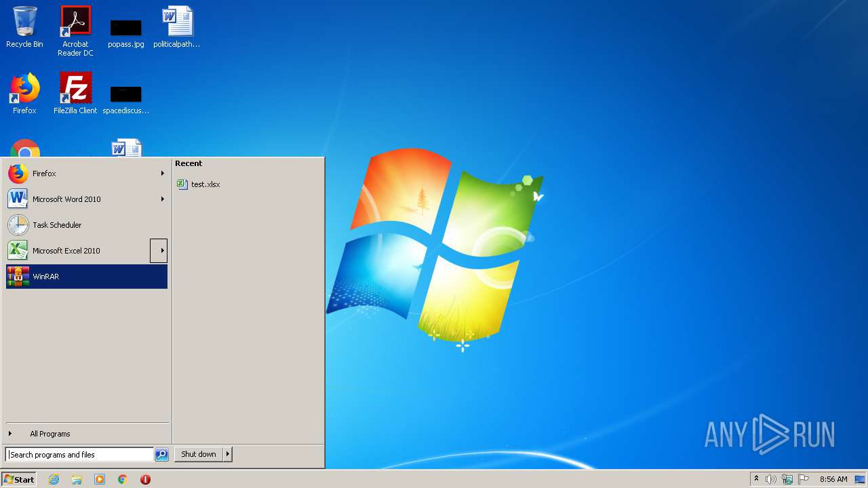This screenshot has height=488, width=868.
Task: Click the Search programs and files box
Action: click(79, 455)
